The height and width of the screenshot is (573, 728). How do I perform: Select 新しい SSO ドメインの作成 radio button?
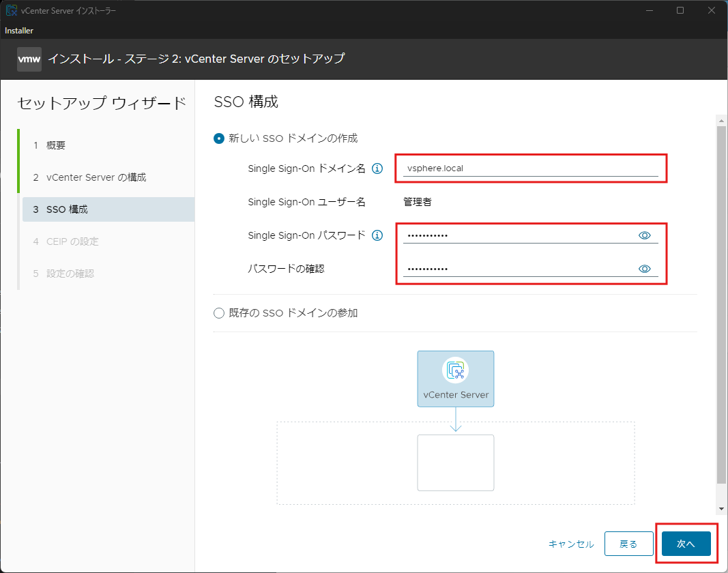[x=219, y=138]
